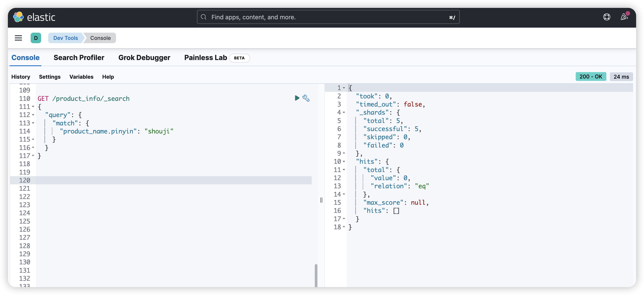Click the 24 ms response time badge
Image resolution: width=644 pixels, height=295 pixels.
coord(621,76)
